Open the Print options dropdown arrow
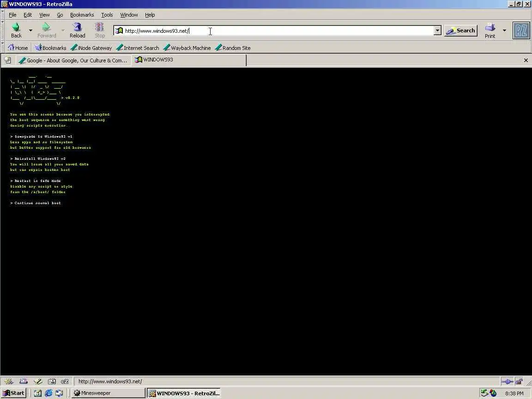 [x=504, y=30]
